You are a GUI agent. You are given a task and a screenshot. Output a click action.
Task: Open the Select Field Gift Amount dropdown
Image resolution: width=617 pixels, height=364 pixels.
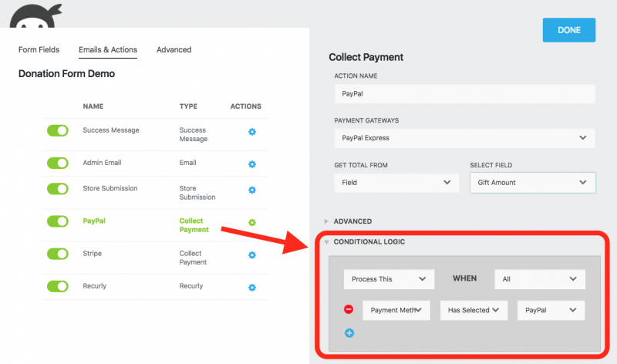pos(533,183)
